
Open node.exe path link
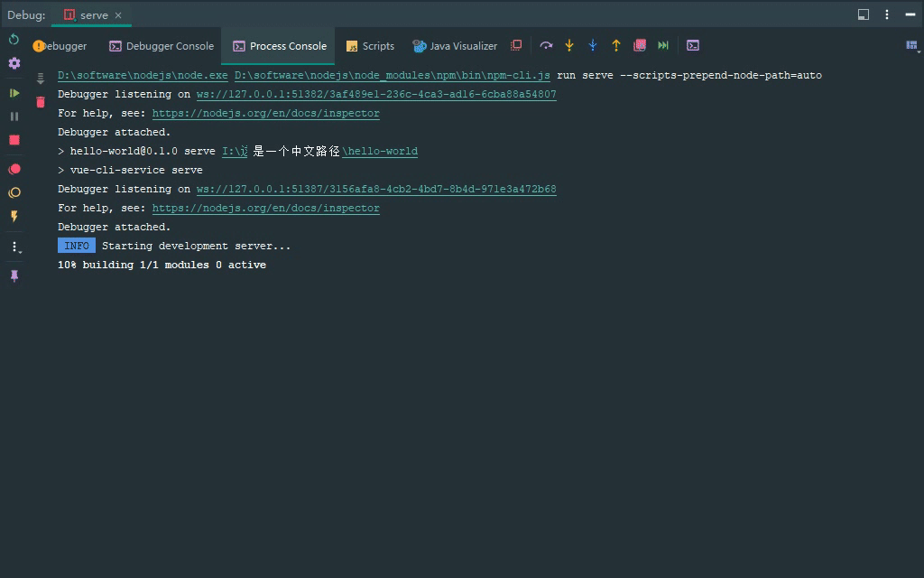143,76
